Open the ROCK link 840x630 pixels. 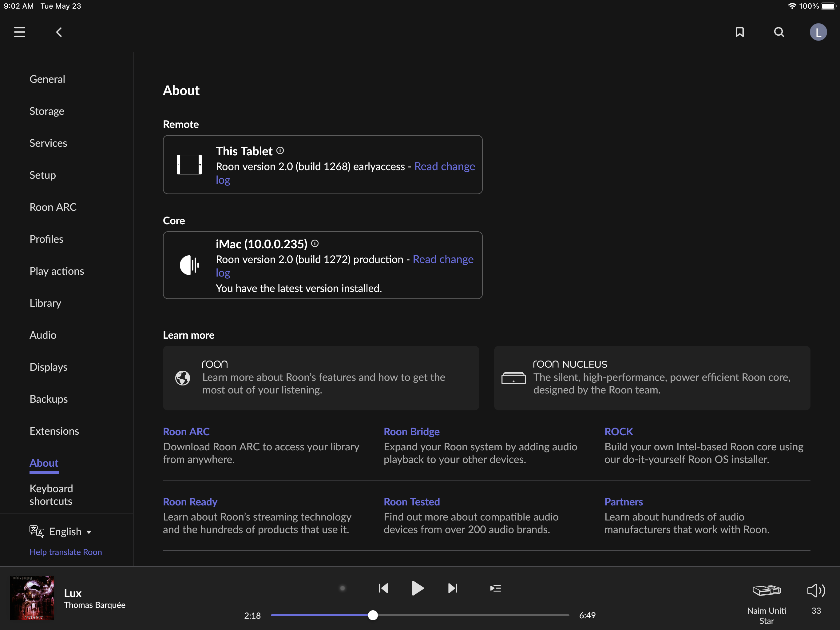(619, 431)
